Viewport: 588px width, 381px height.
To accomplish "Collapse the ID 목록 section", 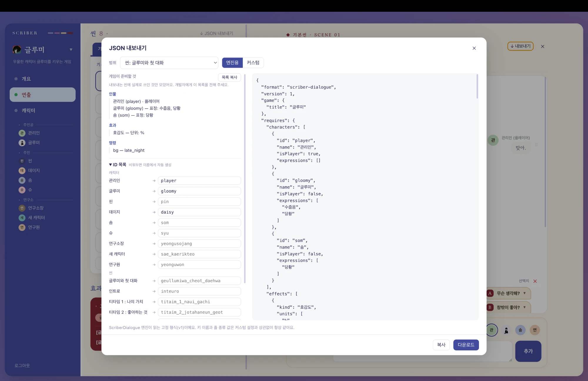I will coord(111,165).
